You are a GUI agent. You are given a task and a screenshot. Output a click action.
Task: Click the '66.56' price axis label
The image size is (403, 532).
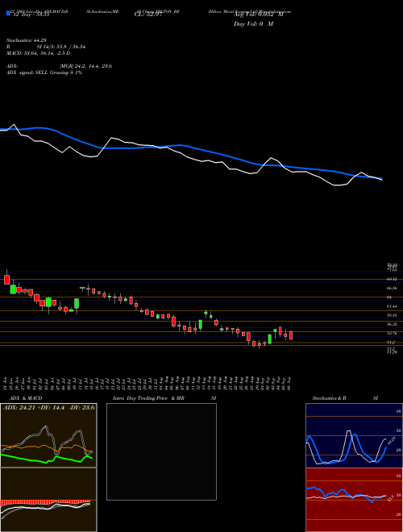pyautogui.click(x=391, y=288)
